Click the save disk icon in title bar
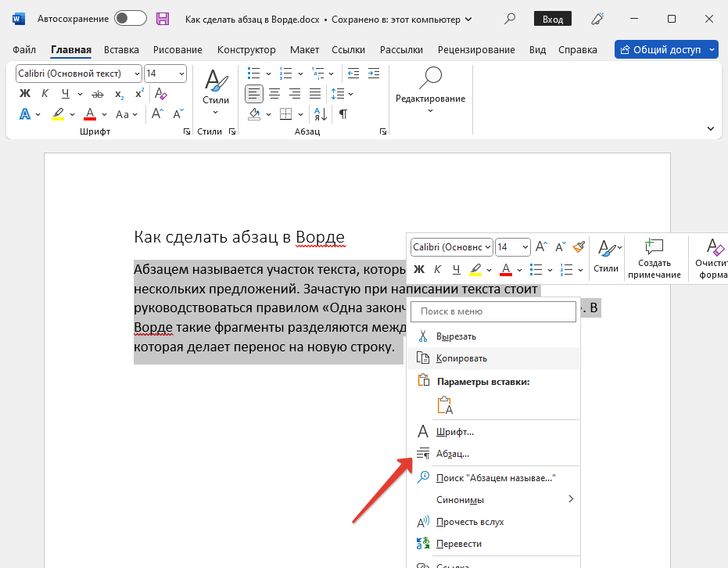 163,18
